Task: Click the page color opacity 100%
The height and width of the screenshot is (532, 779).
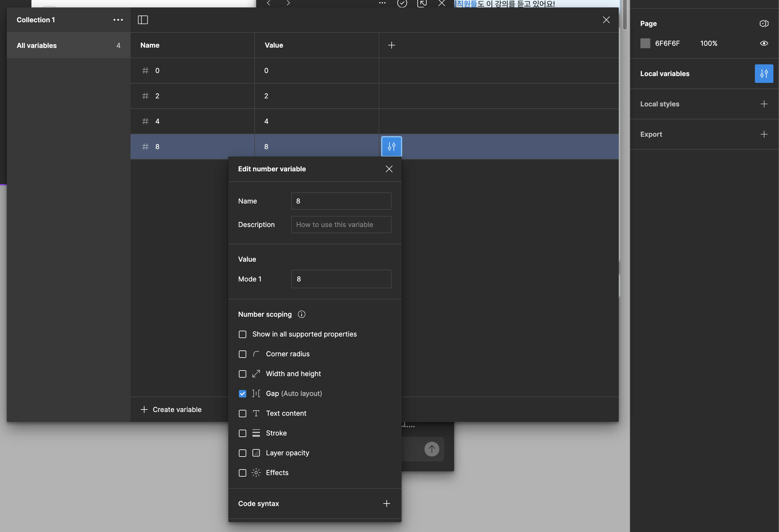Action: click(x=708, y=43)
